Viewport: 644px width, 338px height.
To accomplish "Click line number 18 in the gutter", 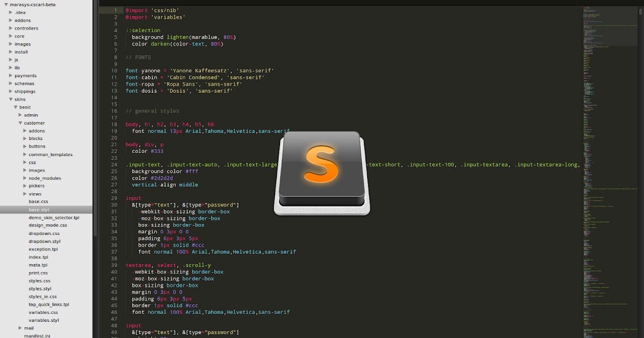I will 113,124.
